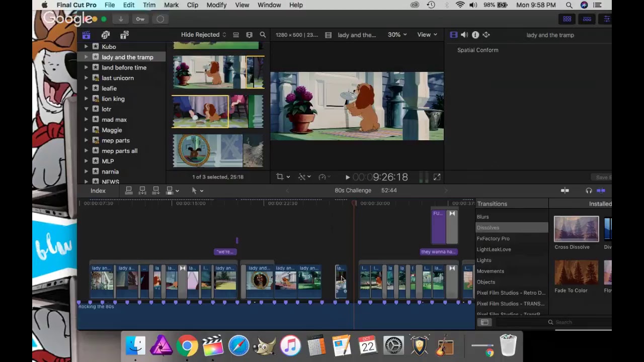Play the viewer clip
The height and width of the screenshot is (362, 644).
348,177
